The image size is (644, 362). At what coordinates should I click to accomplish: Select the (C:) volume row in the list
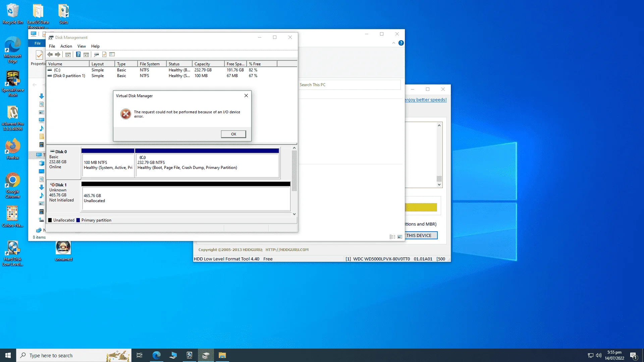tap(171, 70)
